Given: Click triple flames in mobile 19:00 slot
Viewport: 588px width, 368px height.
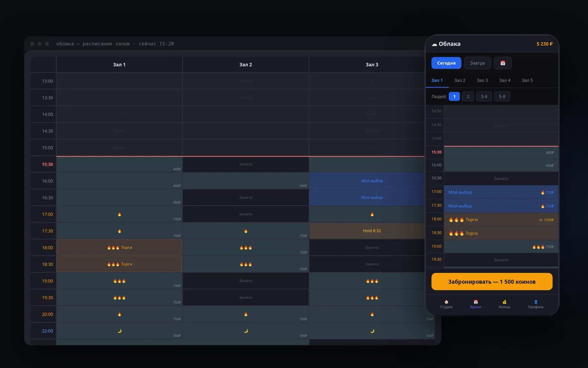Looking at the screenshot, I should point(538,247).
